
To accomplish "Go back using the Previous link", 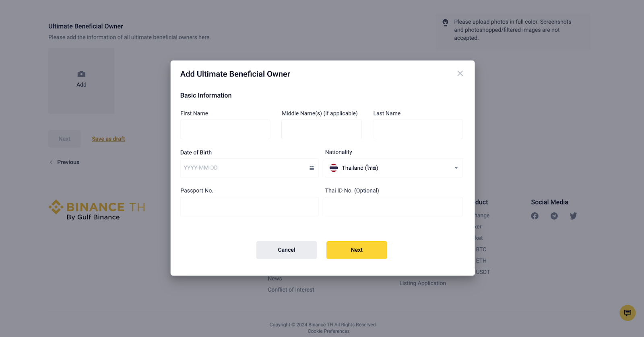I will 68,162.
